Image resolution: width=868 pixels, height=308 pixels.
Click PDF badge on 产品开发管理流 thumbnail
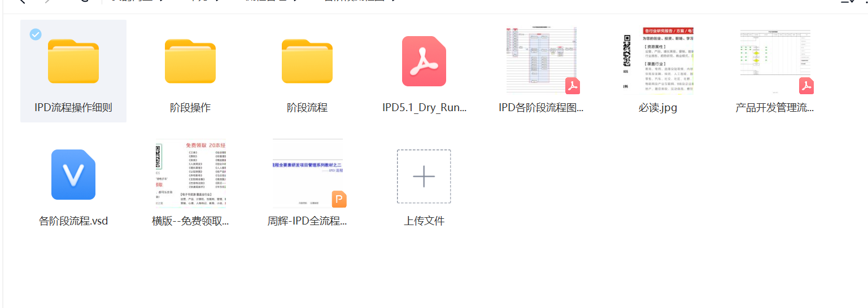click(806, 86)
